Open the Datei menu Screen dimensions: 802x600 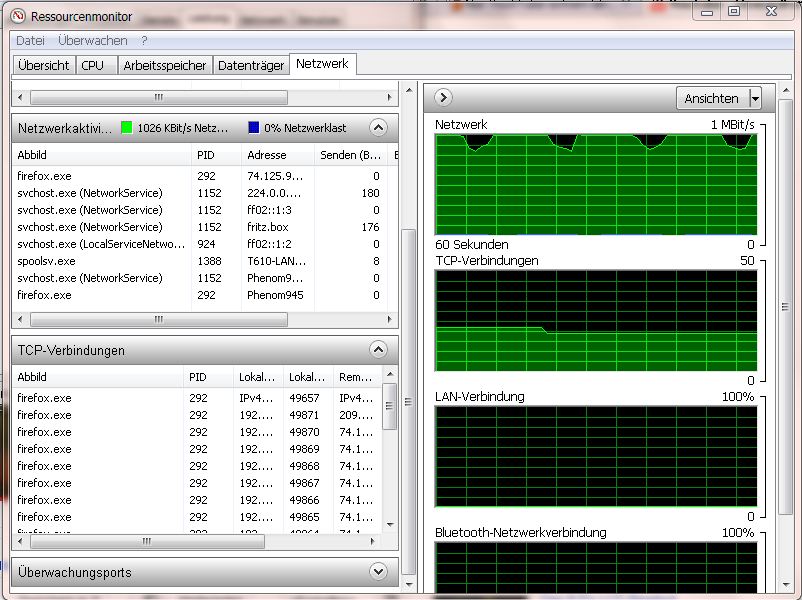click(30, 40)
